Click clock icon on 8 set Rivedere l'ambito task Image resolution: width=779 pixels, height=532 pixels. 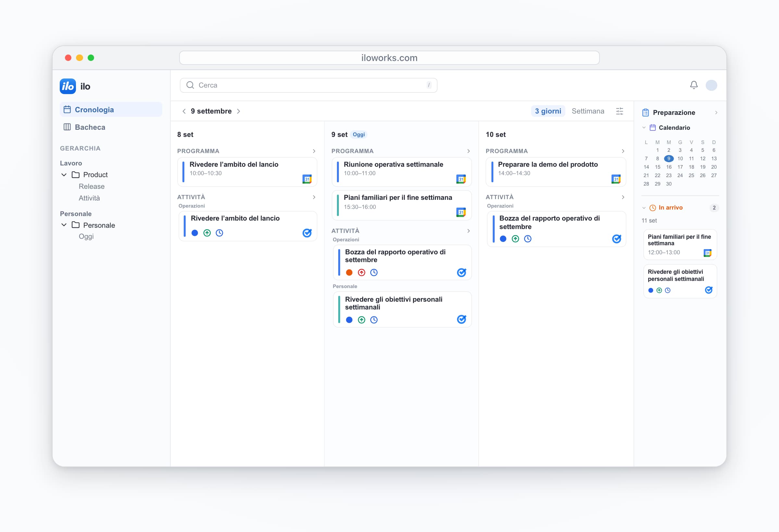(219, 233)
